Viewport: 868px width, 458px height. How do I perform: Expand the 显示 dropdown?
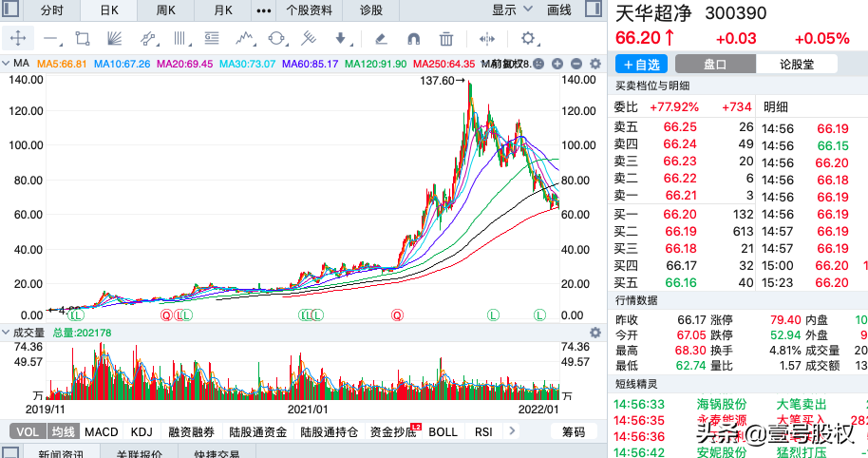click(512, 10)
